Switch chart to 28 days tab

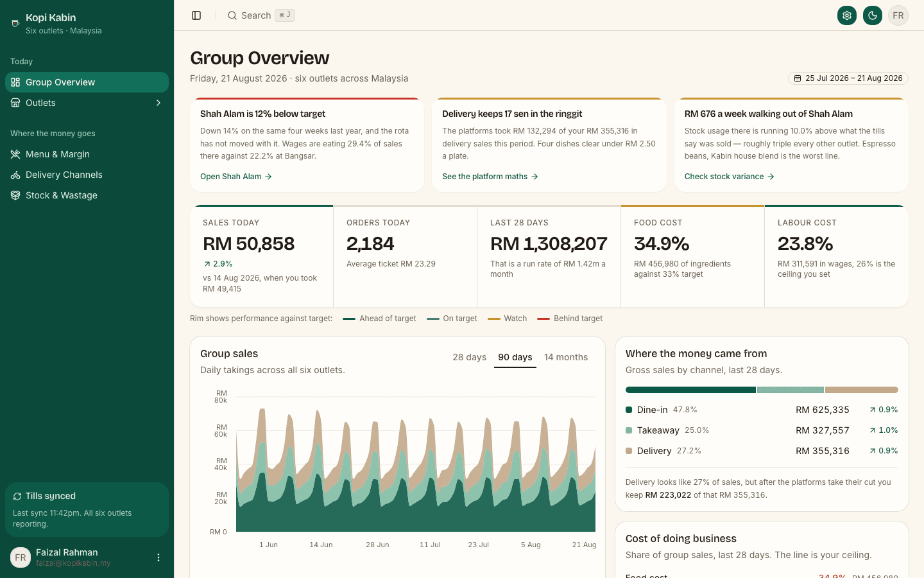coord(470,357)
